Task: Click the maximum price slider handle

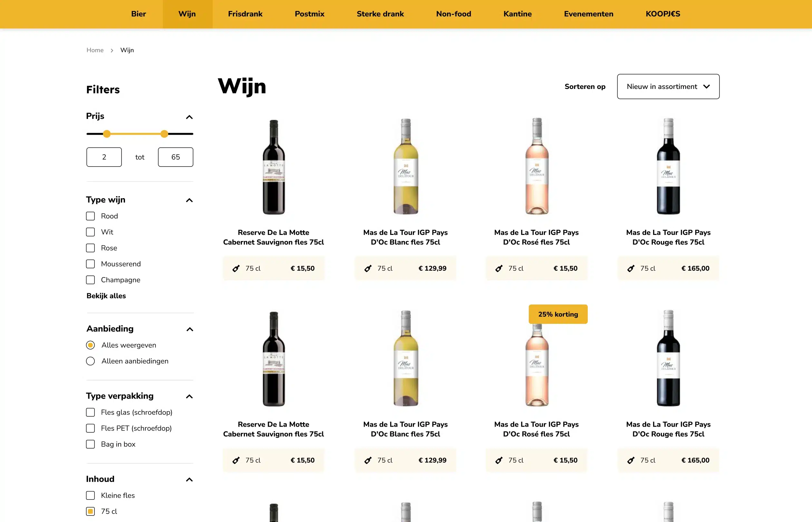Action: [x=164, y=134]
